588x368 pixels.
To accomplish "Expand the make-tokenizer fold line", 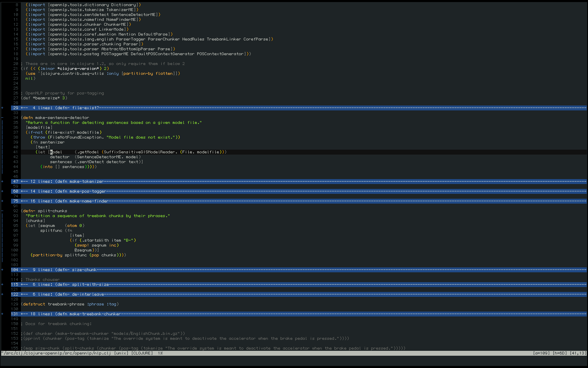I will (299, 182).
